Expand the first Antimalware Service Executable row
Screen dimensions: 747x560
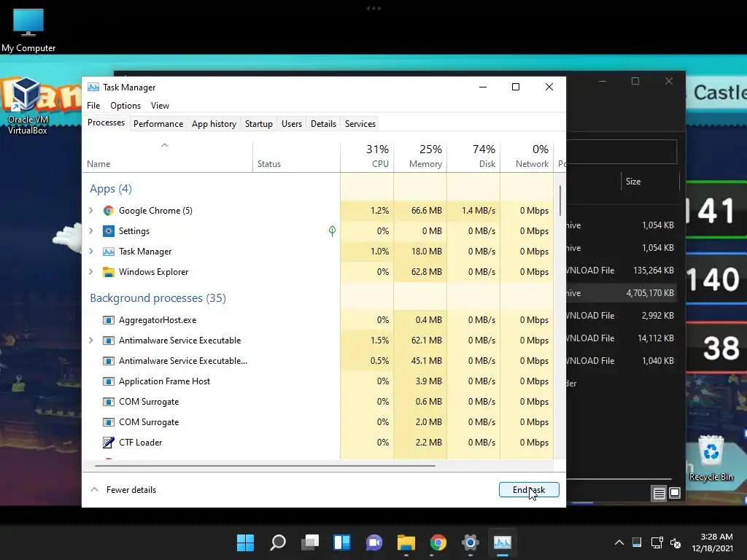(x=91, y=341)
